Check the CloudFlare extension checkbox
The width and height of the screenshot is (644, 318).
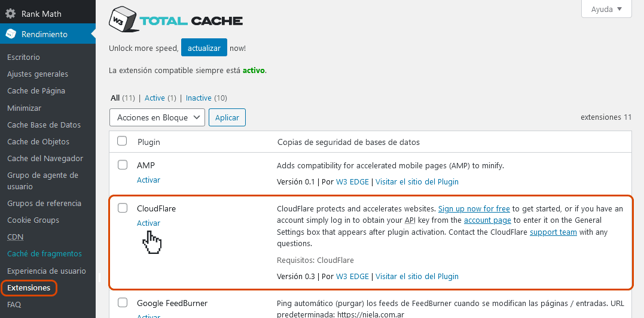(x=123, y=208)
